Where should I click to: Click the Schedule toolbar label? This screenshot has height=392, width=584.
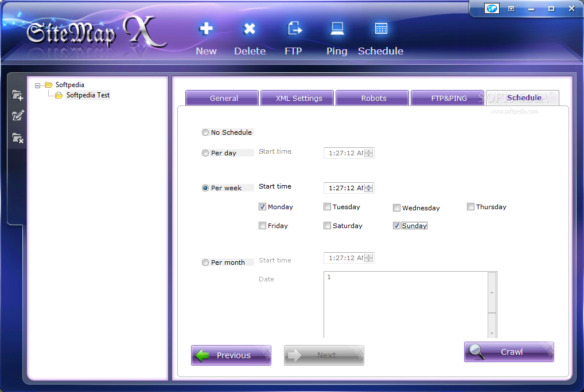point(381,51)
